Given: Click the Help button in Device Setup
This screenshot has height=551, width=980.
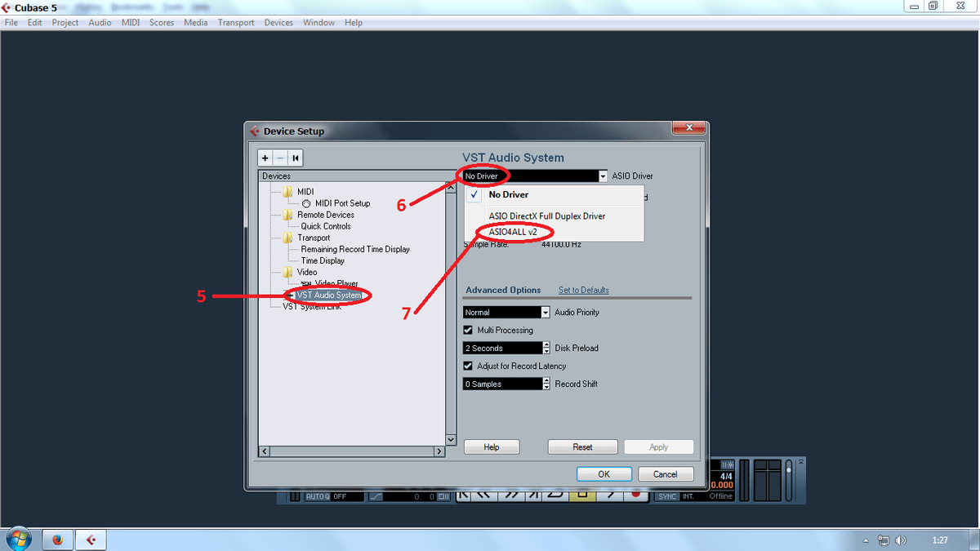Looking at the screenshot, I should click(492, 447).
